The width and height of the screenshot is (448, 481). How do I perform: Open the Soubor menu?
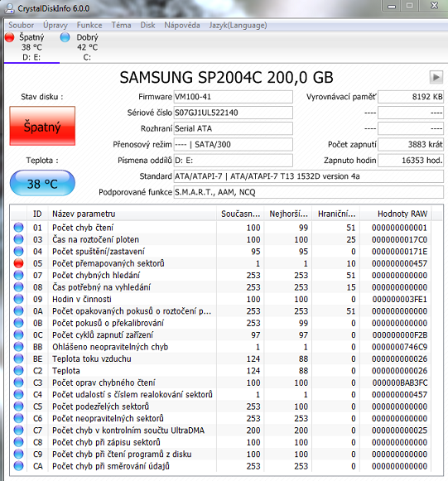point(21,25)
